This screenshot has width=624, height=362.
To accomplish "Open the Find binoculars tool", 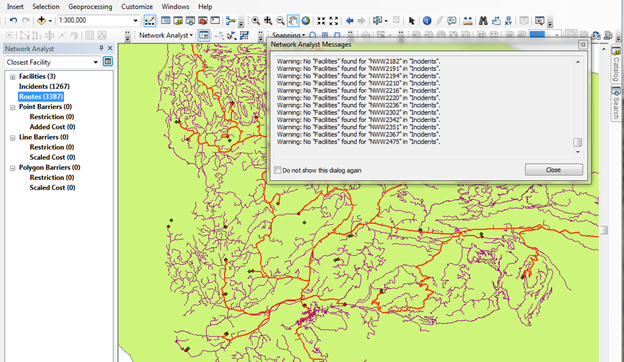I will [483, 20].
